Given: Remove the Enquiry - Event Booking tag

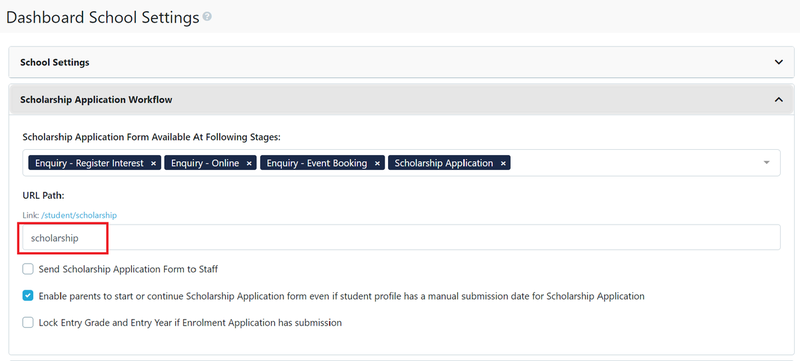Looking at the screenshot, I should 377,164.
